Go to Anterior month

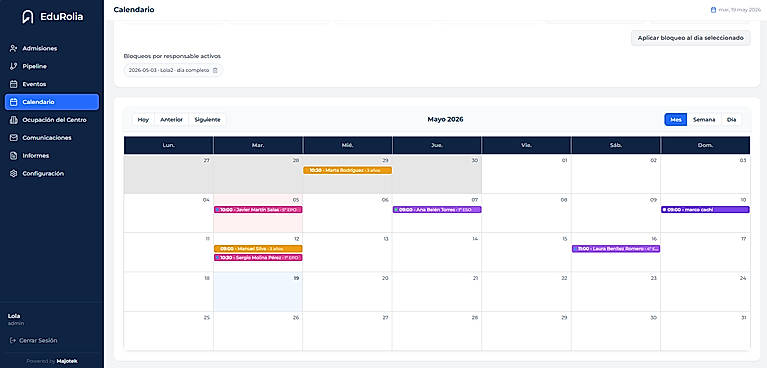pyautogui.click(x=172, y=119)
